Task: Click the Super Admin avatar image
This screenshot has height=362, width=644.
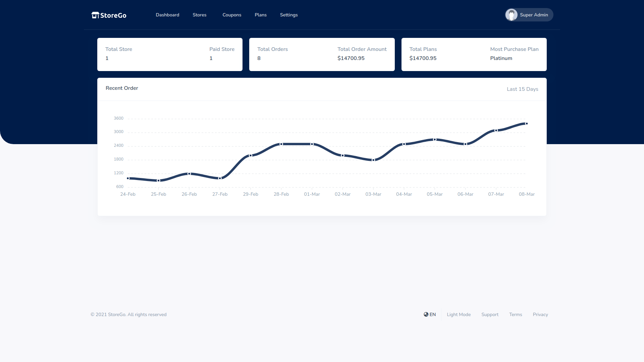Action: pos(512,15)
